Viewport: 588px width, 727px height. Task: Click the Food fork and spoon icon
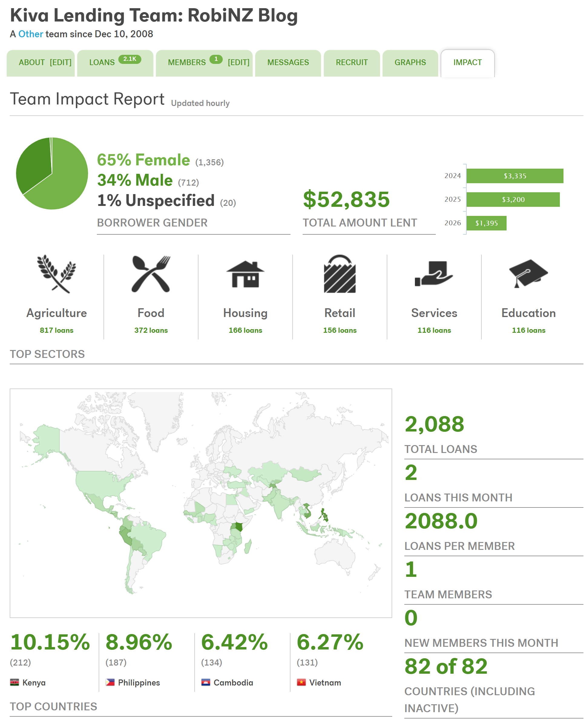click(151, 274)
